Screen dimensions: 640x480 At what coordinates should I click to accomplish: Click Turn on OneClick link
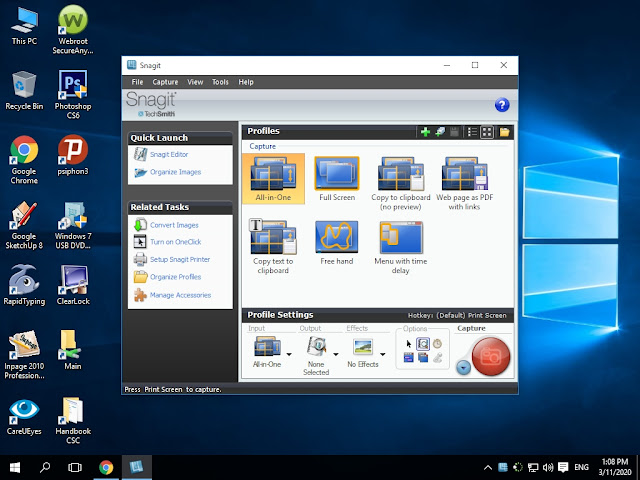176,242
